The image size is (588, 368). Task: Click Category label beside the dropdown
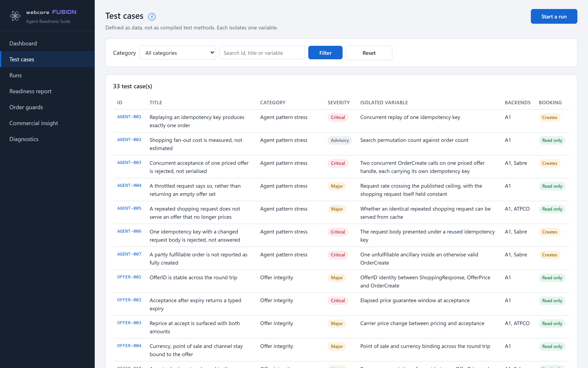(124, 53)
